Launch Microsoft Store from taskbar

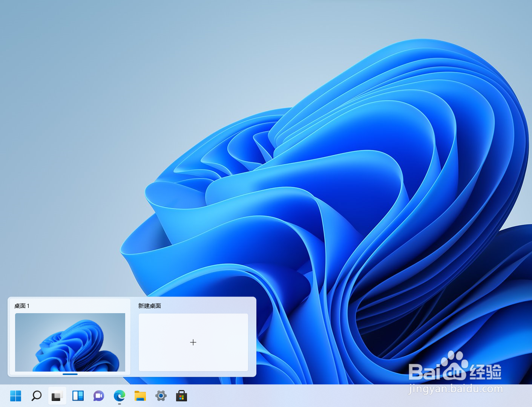point(182,396)
